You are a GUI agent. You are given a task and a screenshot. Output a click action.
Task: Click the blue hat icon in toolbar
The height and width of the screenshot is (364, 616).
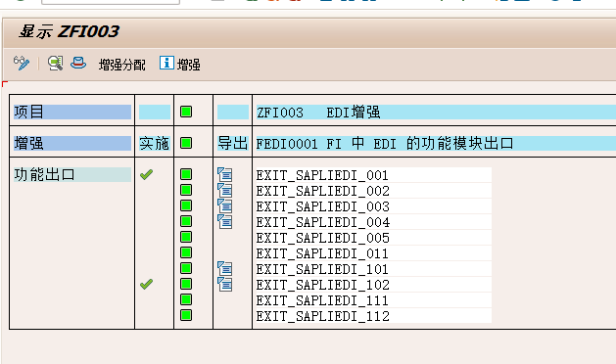tap(78, 63)
